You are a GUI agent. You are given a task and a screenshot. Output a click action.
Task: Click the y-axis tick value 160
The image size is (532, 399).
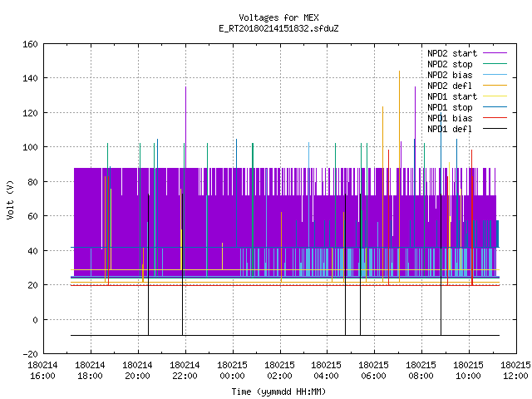tap(30, 44)
